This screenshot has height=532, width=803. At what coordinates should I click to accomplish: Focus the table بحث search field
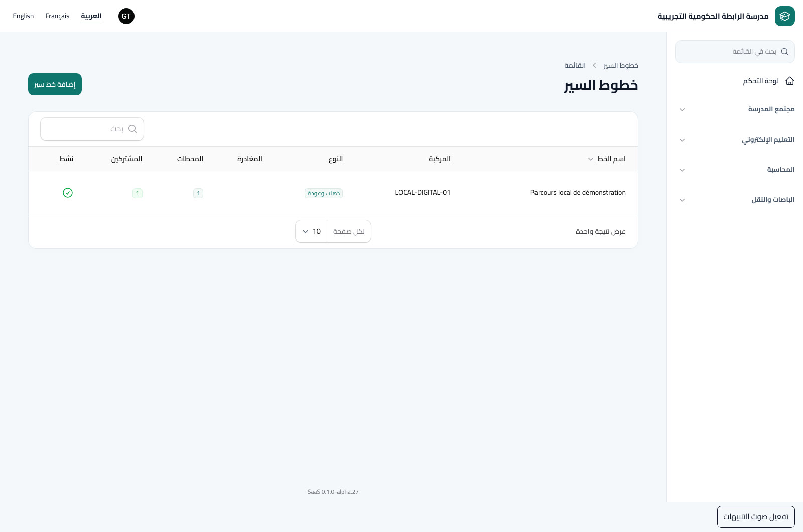(92, 129)
